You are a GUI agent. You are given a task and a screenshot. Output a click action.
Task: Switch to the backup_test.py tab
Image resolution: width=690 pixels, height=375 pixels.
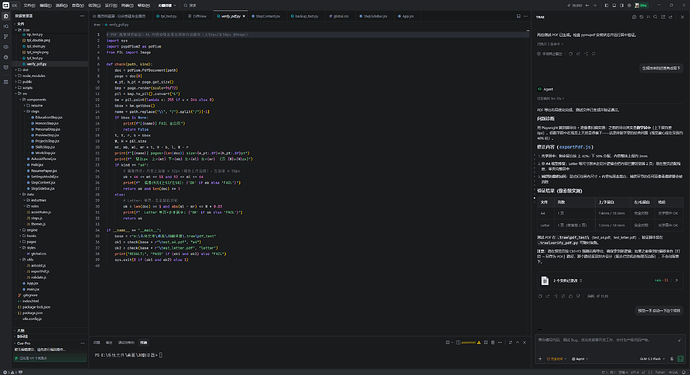tap(306, 16)
